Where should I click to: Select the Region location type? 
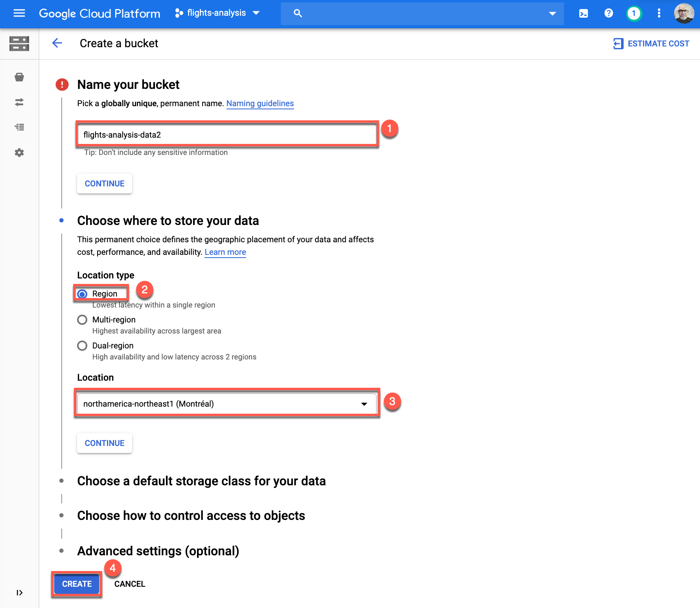82,294
